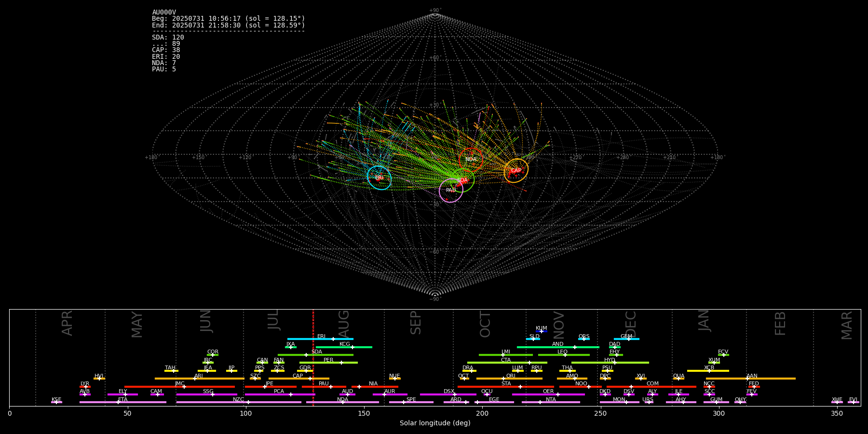Click the pink KSE shower marker
This screenshot has height=434, width=868.
tap(56, 402)
